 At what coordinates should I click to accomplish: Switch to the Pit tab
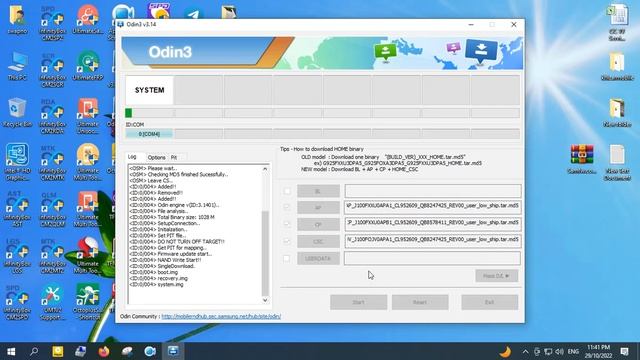point(174,157)
